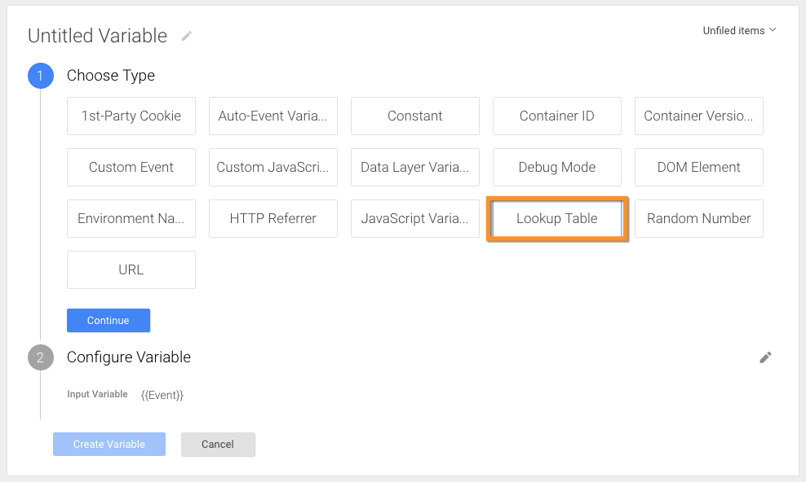Click the edit pencil for Configure Variable
This screenshot has height=482, width=806.
765,357
